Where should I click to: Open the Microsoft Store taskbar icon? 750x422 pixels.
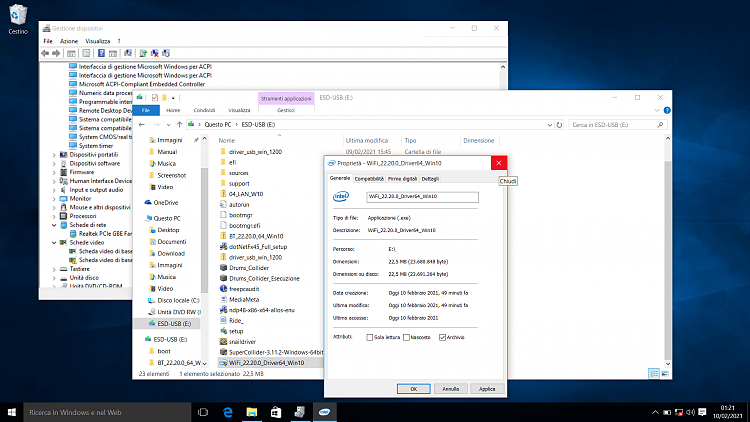(x=276, y=412)
